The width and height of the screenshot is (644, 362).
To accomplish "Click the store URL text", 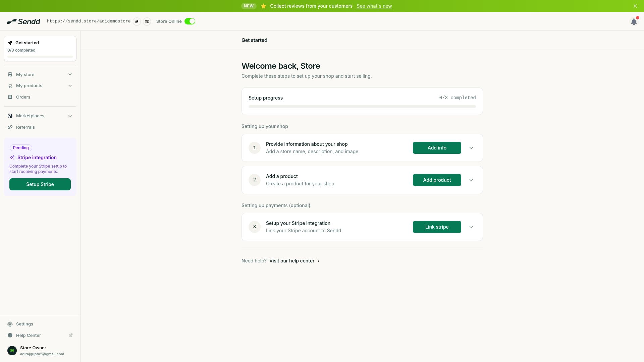I will tap(89, 21).
